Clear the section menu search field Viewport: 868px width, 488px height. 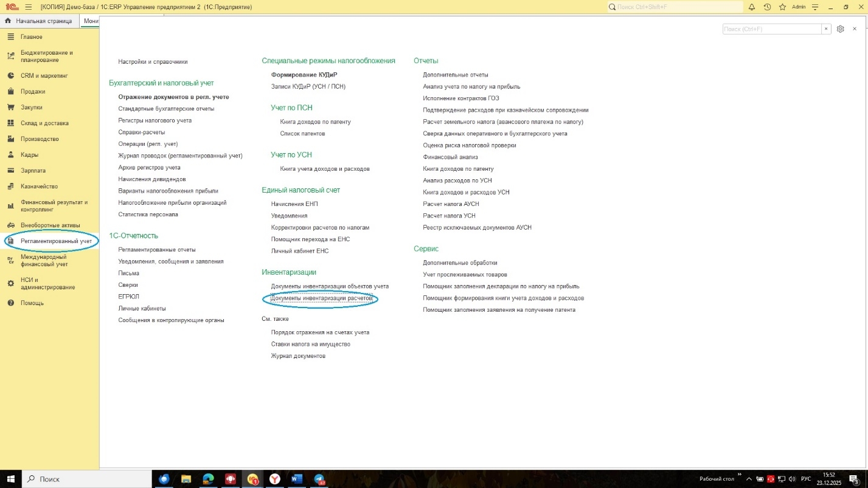826,29
